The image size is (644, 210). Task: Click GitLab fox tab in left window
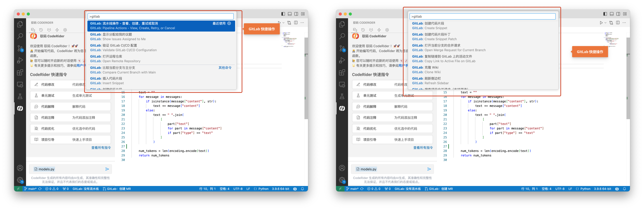pyautogui.click(x=49, y=30)
